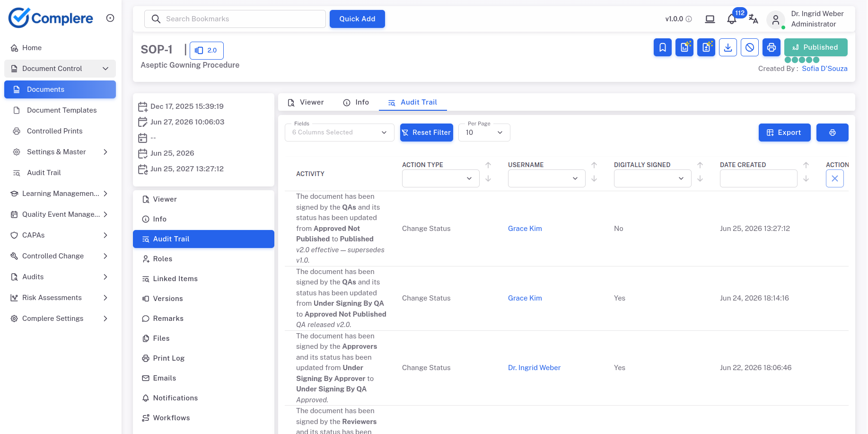The width and height of the screenshot is (868, 434).
Task: Open the Print Log section
Action: pos(203,358)
